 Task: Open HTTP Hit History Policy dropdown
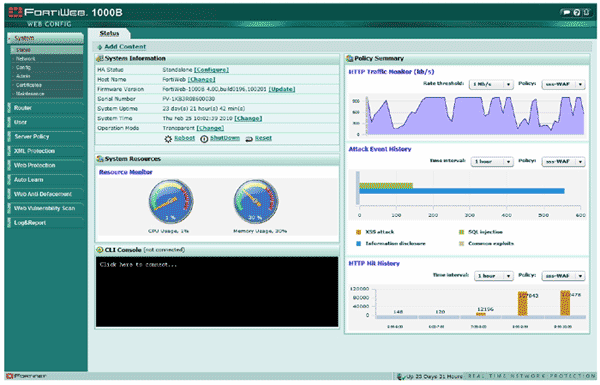point(563,276)
